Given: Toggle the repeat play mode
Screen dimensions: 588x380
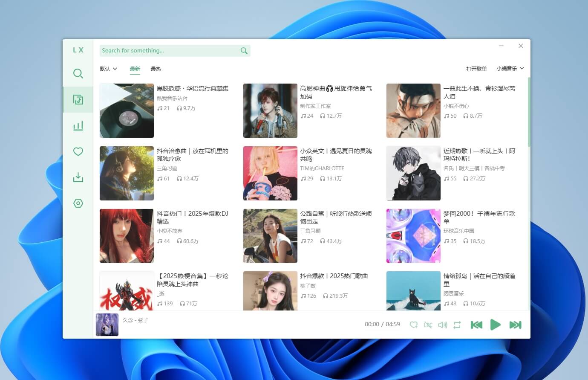Looking at the screenshot, I should point(457,325).
